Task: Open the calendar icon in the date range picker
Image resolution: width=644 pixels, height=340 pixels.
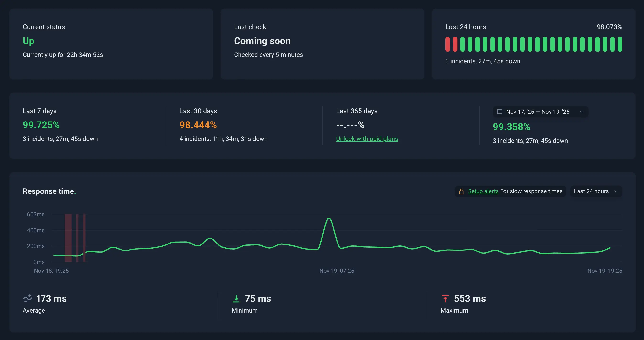Action: (x=500, y=112)
